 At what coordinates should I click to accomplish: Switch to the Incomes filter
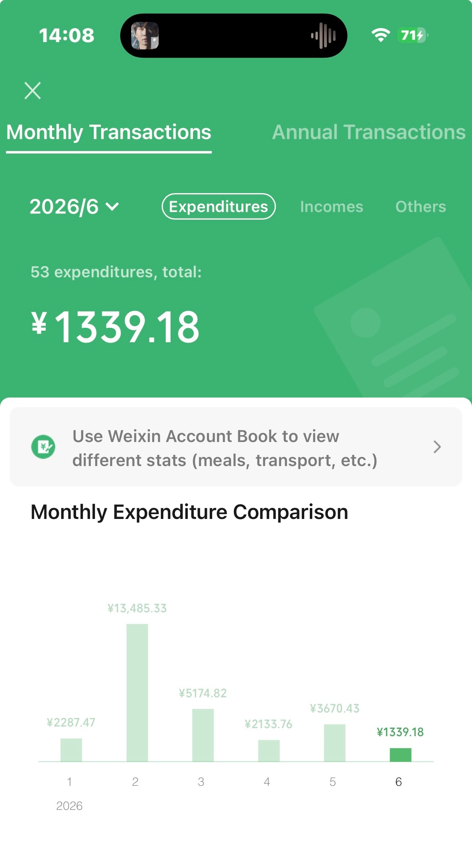point(331,207)
